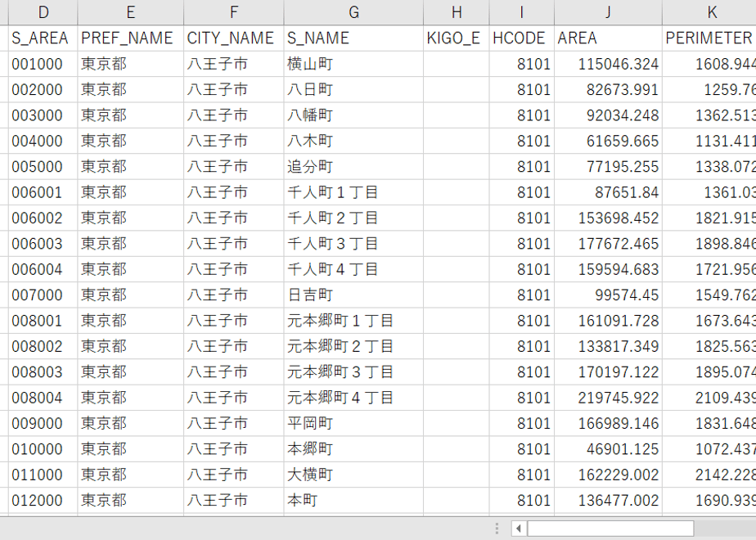The image size is (756, 540).
Task: Select the 千人町３丁目 cell
Action: click(353, 244)
